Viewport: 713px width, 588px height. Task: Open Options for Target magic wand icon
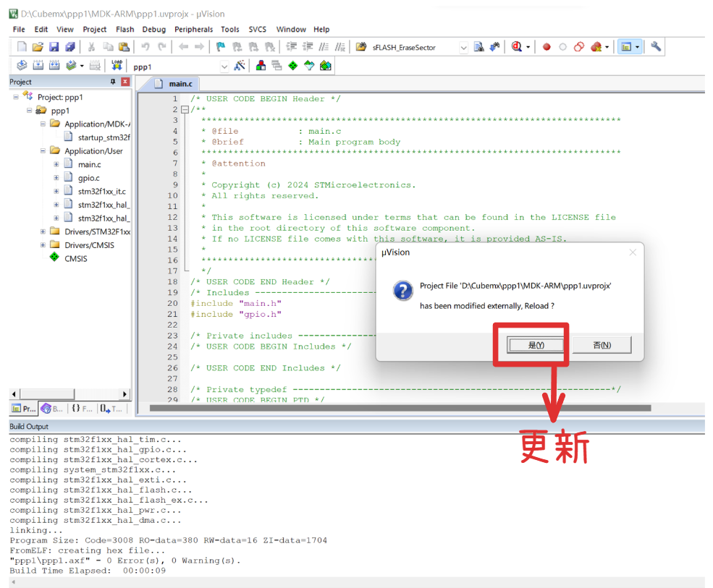click(x=239, y=66)
